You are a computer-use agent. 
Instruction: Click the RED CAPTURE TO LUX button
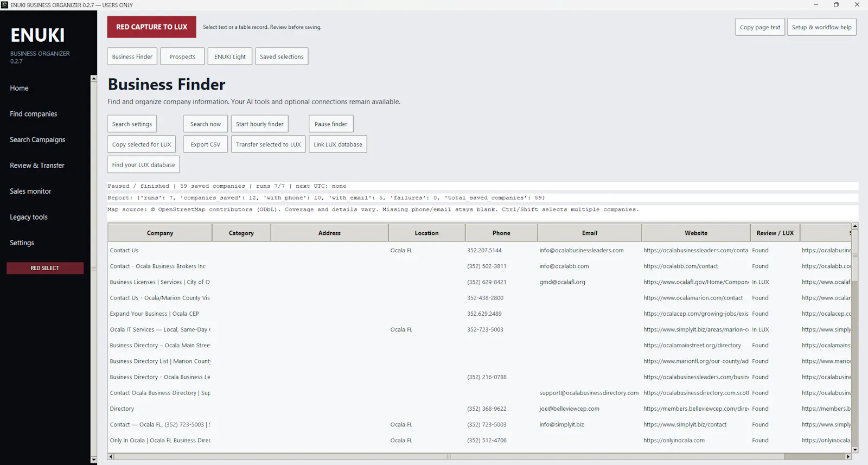click(x=151, y=27)
